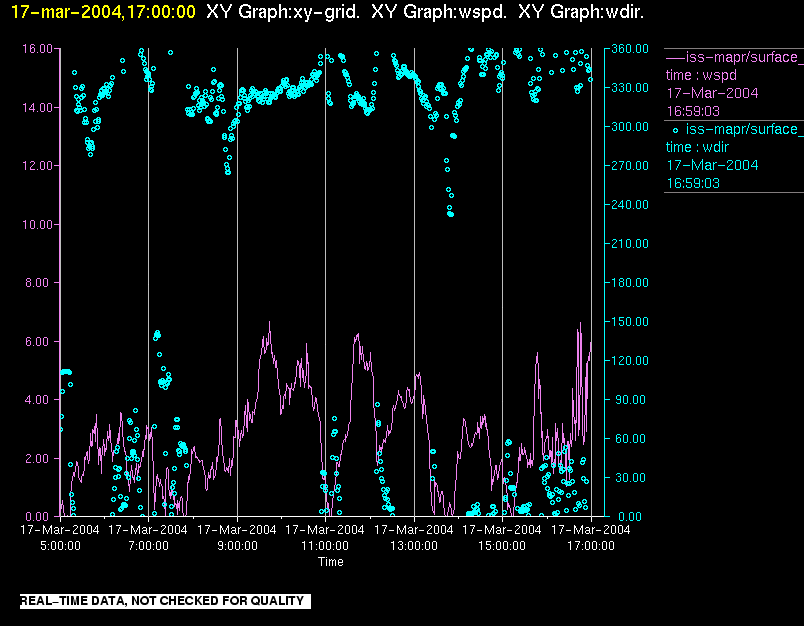Click the 2.00 wind speed axis label
804x626 pixels.
click(x=39, y=458)
